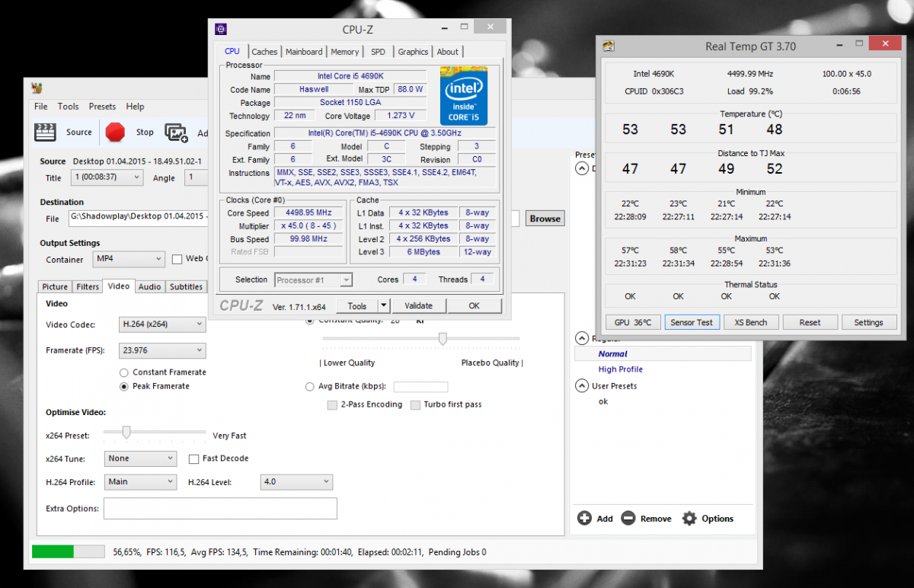
Task: Click OK in the CPU-Z window
Action: [x=474, y=306]
